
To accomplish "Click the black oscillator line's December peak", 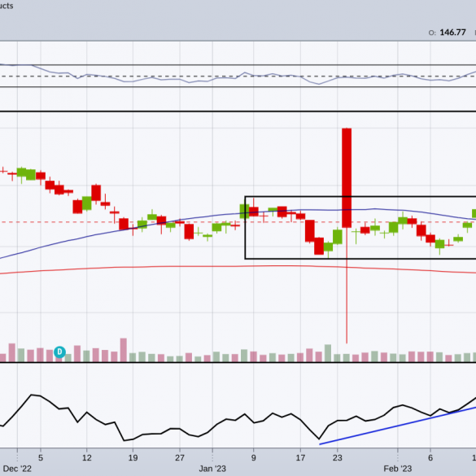I will tap(32, 395).
